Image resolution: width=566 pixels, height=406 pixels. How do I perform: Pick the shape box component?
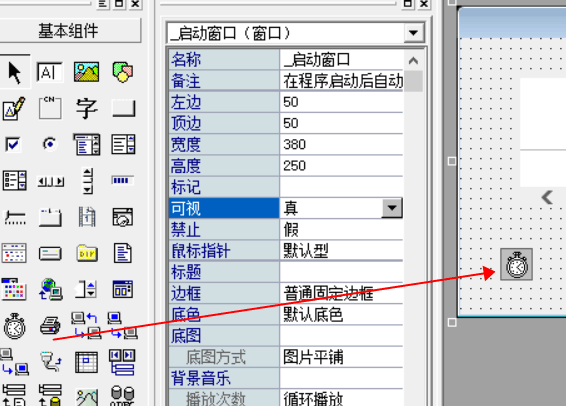[x=123, y=72]
